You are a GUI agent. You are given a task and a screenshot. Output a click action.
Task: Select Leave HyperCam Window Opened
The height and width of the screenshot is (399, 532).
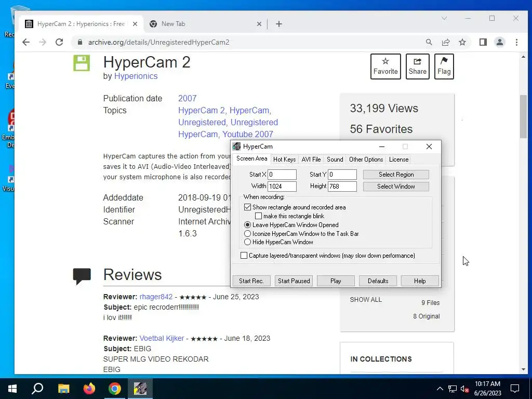pos(247,225)
